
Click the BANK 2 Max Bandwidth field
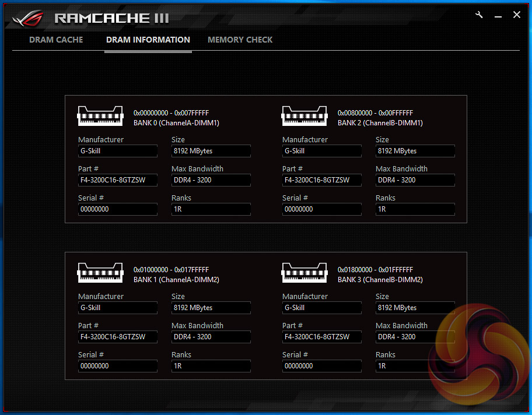[x=415, y=180]
